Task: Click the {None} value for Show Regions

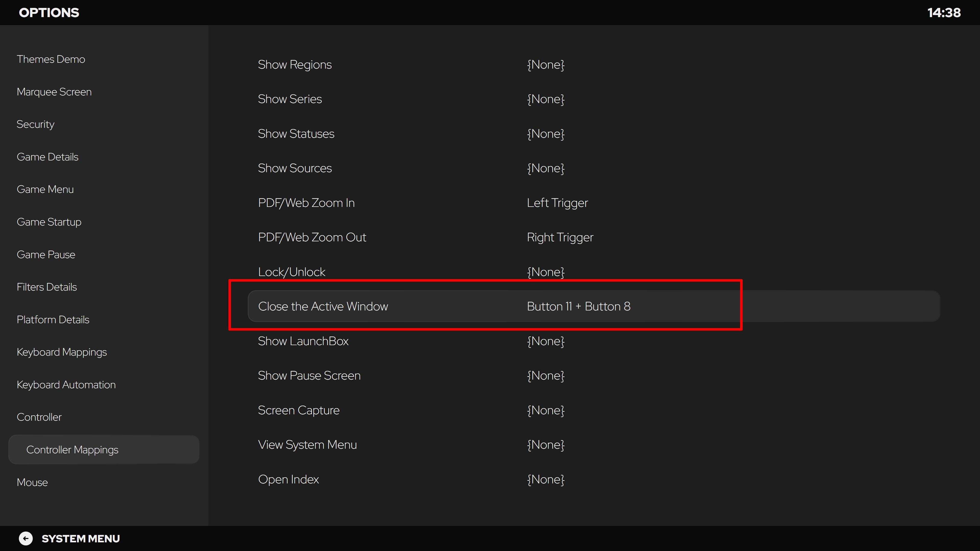Action: click(x=546, y=65)
